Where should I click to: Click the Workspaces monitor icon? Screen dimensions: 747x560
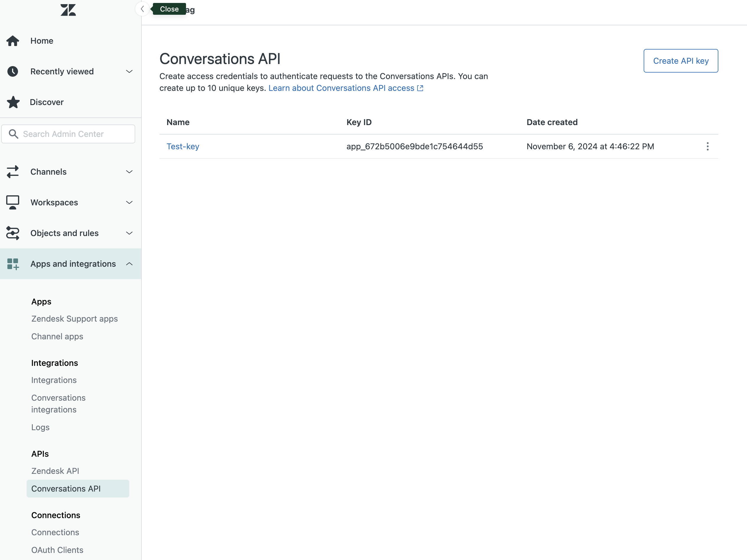point(13,202)
